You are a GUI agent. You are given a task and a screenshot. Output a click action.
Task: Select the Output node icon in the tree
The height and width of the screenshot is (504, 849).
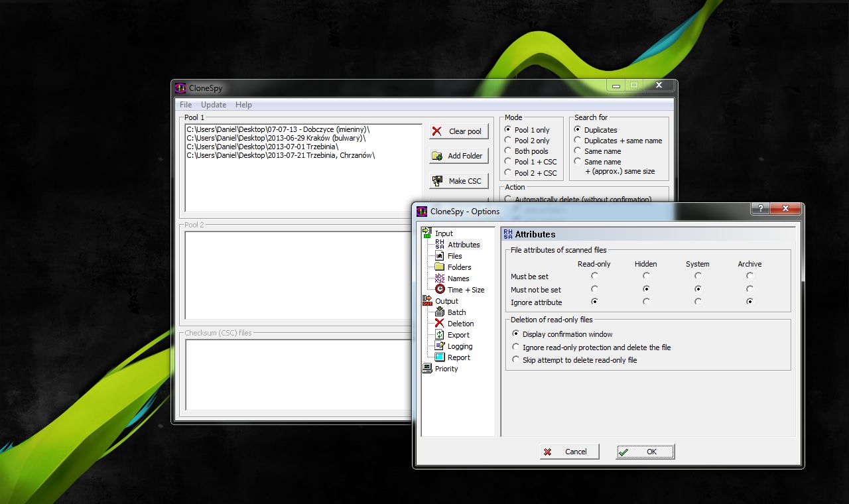tap(427, 300)
